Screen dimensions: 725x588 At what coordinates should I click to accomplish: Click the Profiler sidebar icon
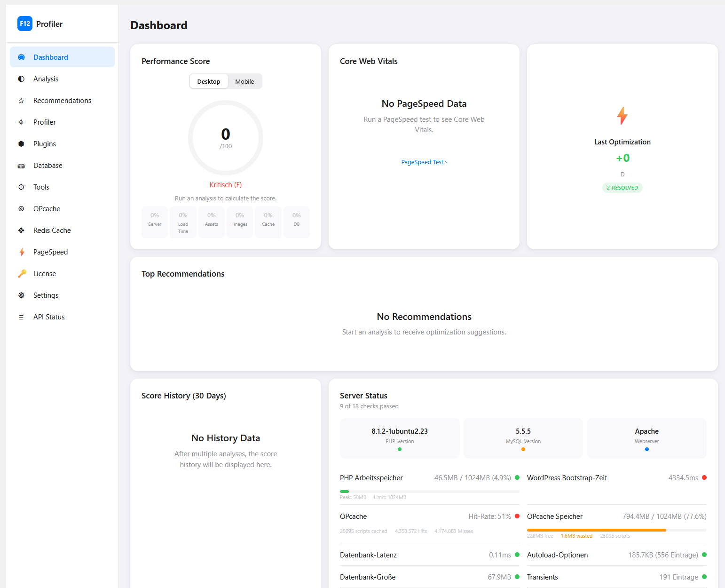point(21,122)
